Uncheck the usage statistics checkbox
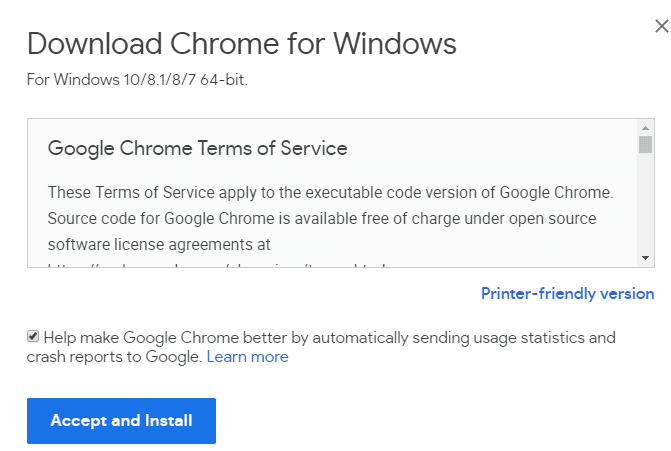Viewport: 671px width, 451px height. click(x=33, y=337)
